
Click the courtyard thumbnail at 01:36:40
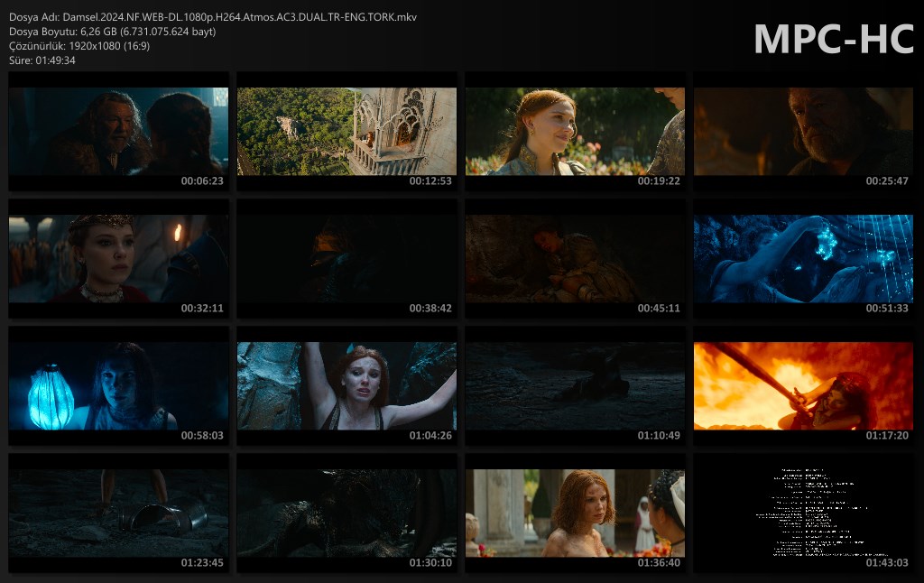pos(575,513)
